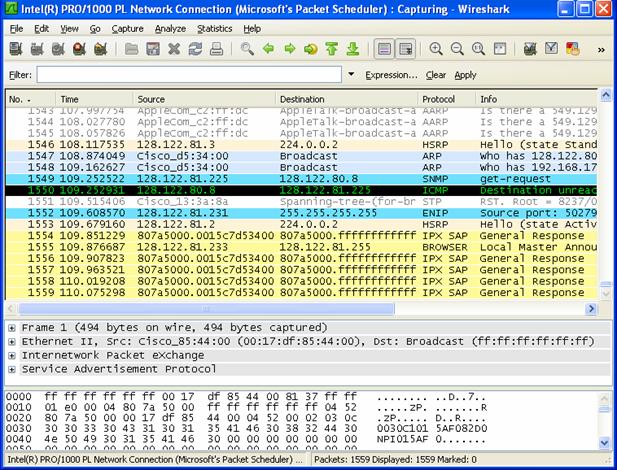Click Apply next to the filter
This screenshot has height=470, width=617.
click(465, 75)
